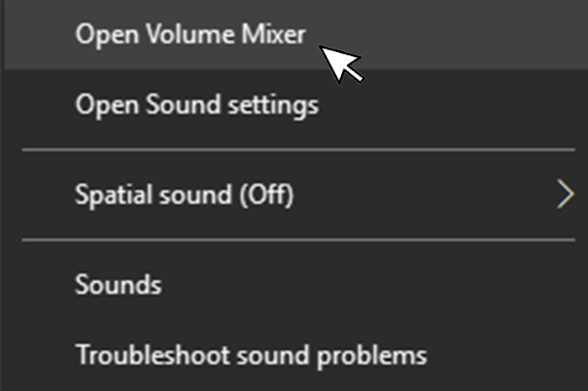
Task: Select the highlighted Volume Mixer row
Action: (x=190, y=34)
